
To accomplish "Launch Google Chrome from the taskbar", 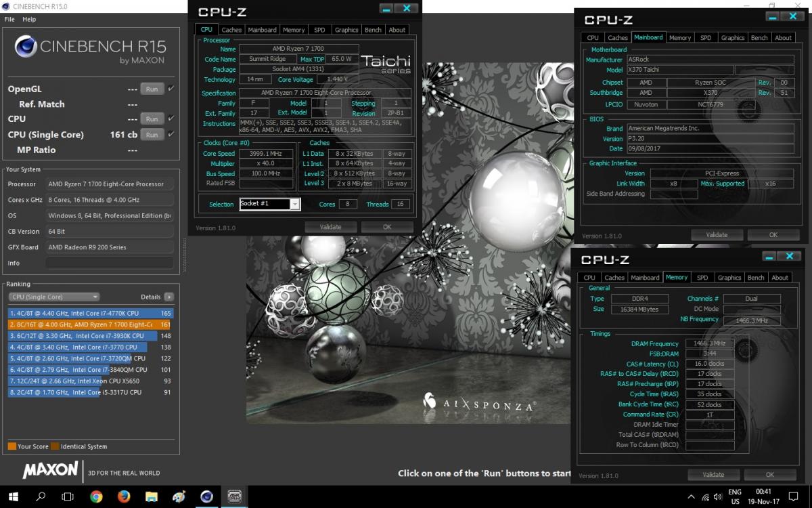I will coord(96,496).
